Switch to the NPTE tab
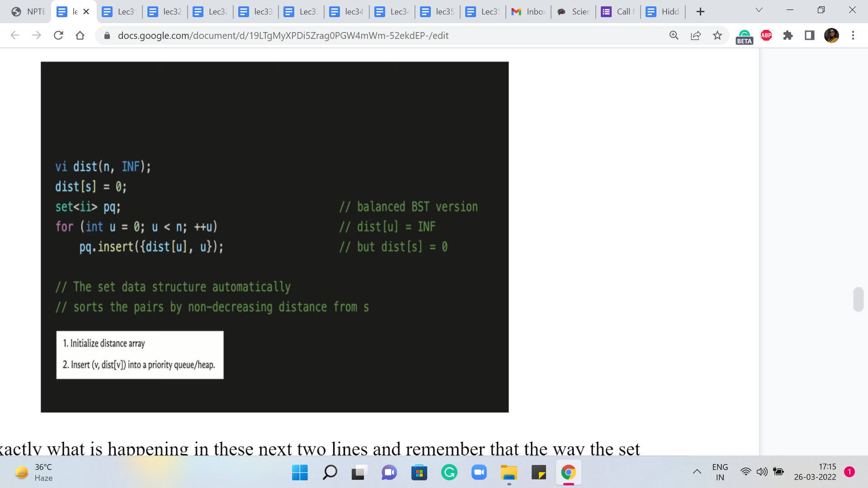Screen dimensions: 868x488 (x=29, y=12)
